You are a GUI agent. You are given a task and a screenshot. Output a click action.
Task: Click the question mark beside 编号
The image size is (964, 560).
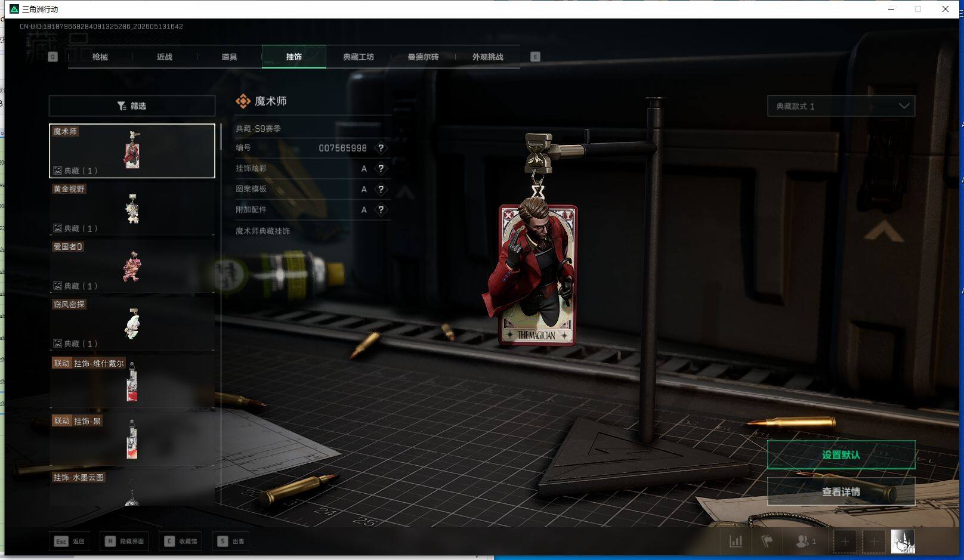tap(381, 148)
